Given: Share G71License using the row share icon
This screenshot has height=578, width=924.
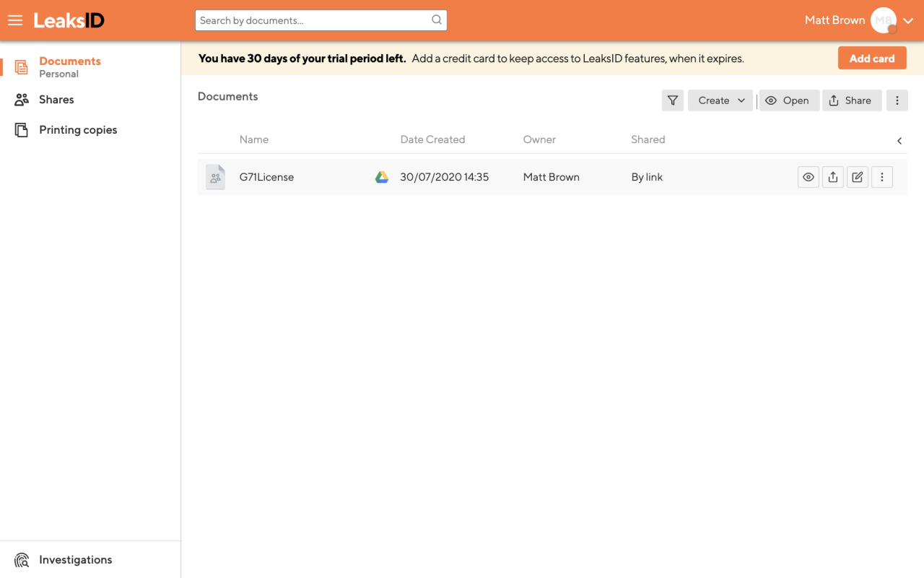Looking at the screenshot, I should click(x=833, y=177).
